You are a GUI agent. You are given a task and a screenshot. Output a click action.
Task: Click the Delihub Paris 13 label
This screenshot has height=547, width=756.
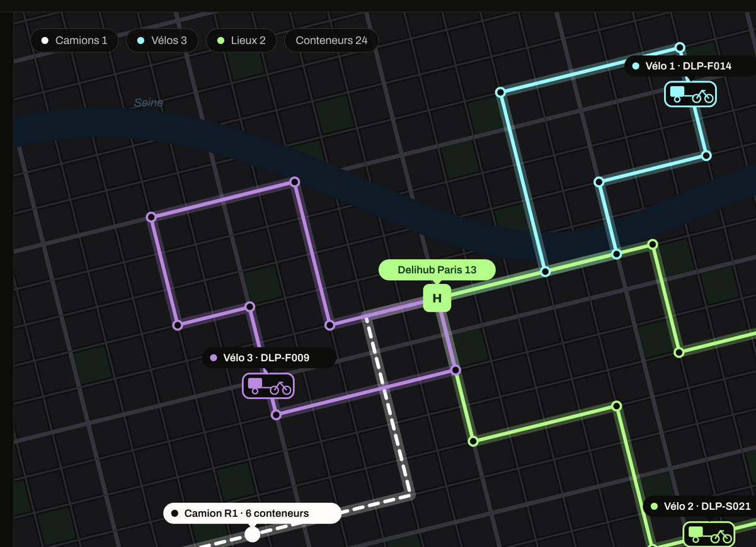coord(437,270)
